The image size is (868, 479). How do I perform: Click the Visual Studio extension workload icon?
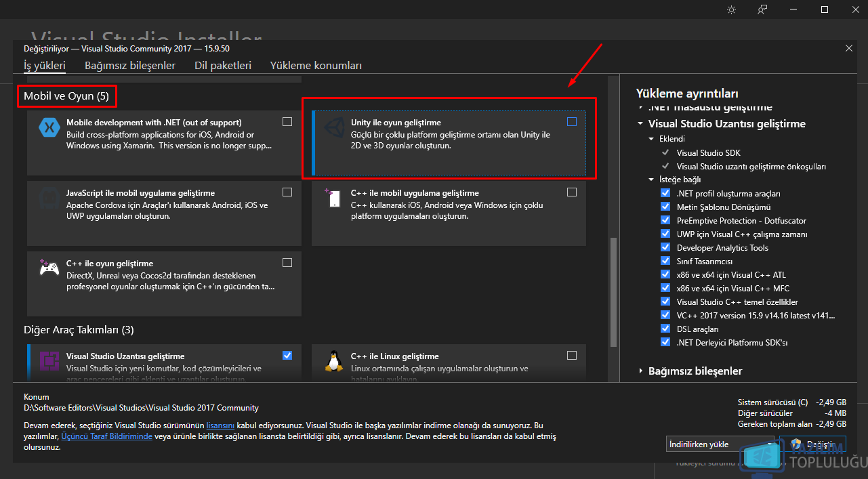[x=49, y=361]
